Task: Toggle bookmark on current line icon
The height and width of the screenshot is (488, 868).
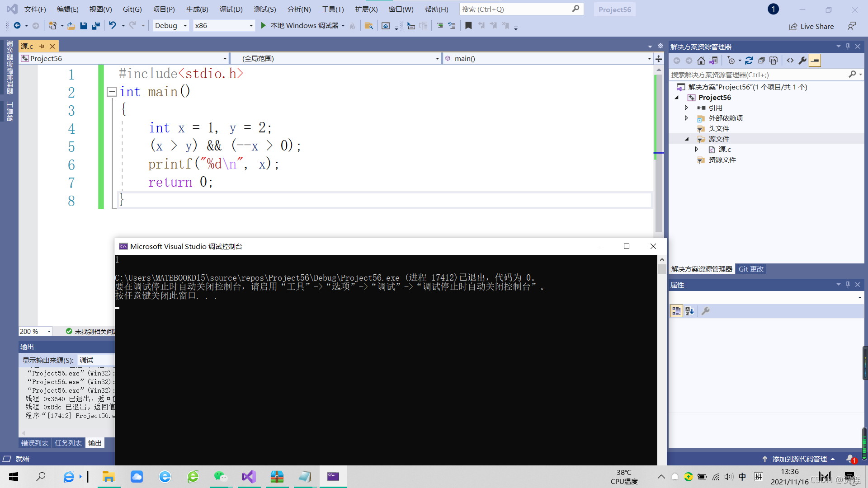Action: coord(468,26)
